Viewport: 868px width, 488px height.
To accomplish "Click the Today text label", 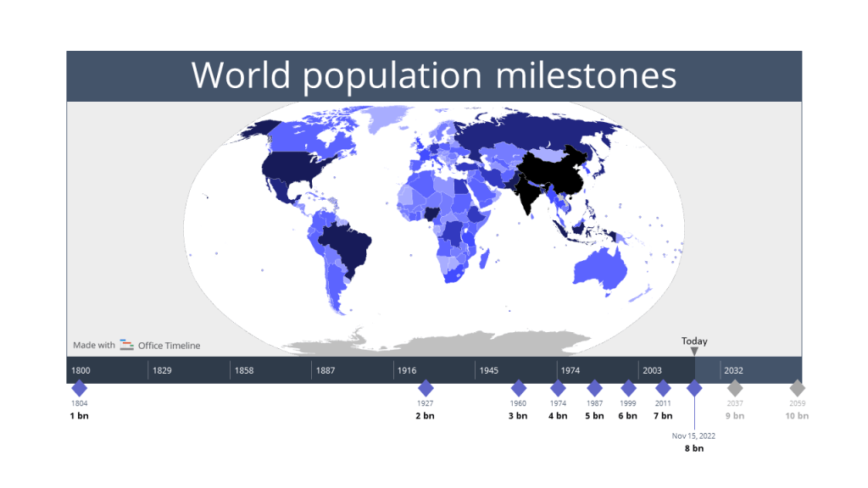I will point(693,341).
